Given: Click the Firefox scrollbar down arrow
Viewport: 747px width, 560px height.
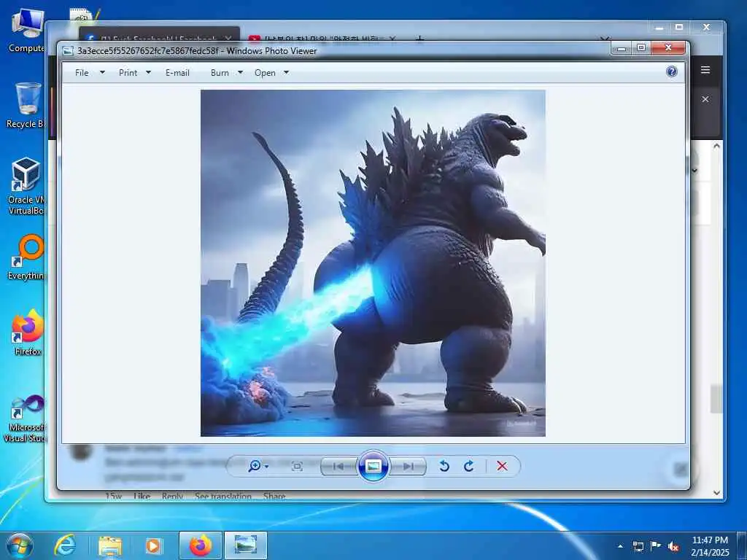Looking at the screenshot, I should point(716,493).
